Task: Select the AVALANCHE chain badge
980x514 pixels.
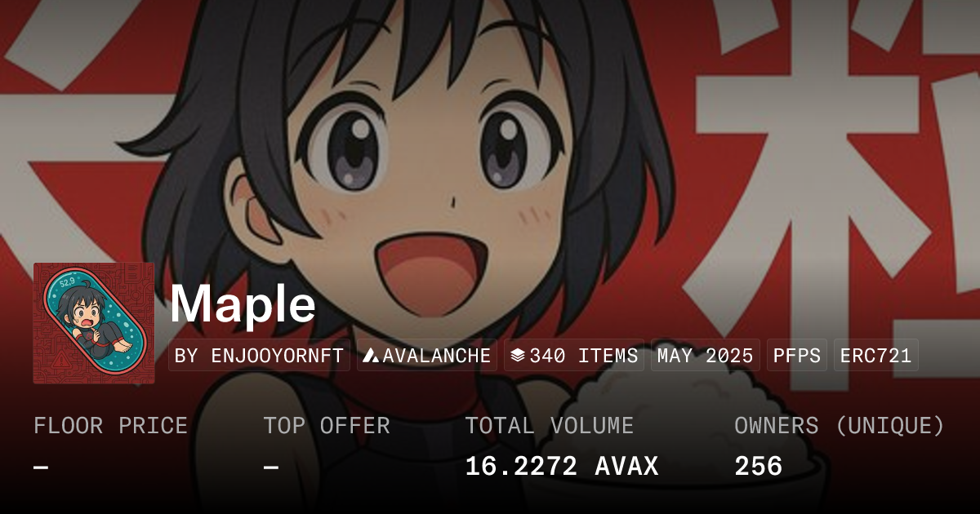Action: pos(427,356)
